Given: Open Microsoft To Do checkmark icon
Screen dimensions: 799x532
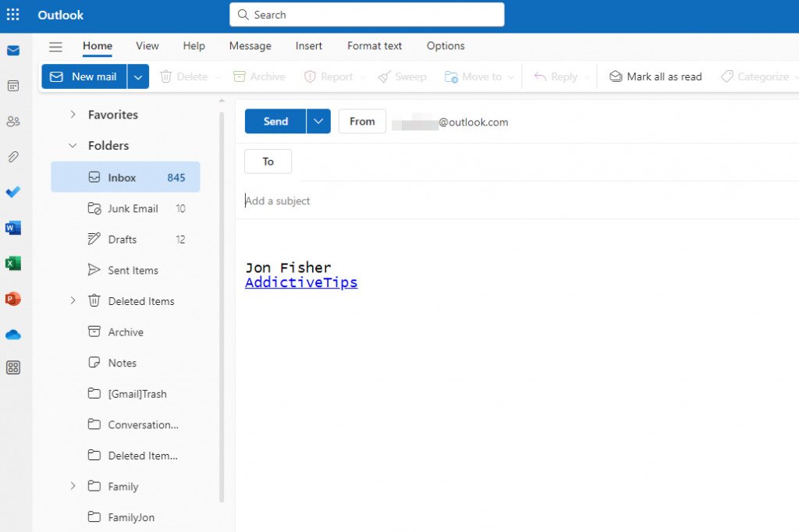Looking at the screenshot, I should (13, 192).
